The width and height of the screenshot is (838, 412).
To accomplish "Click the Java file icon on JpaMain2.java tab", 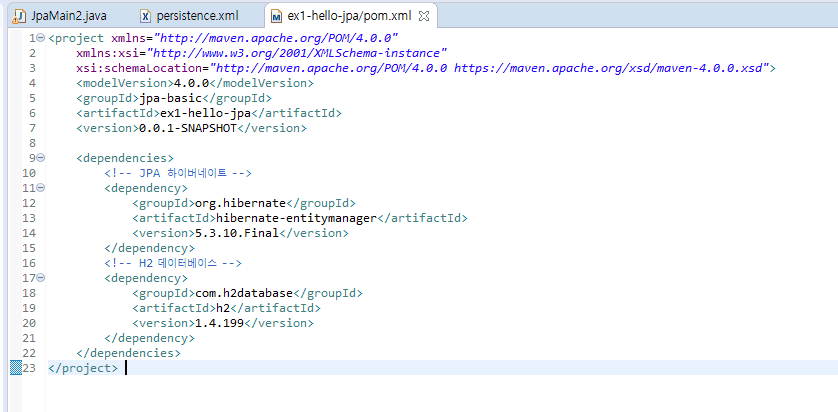I will click(x=19, y=16).
